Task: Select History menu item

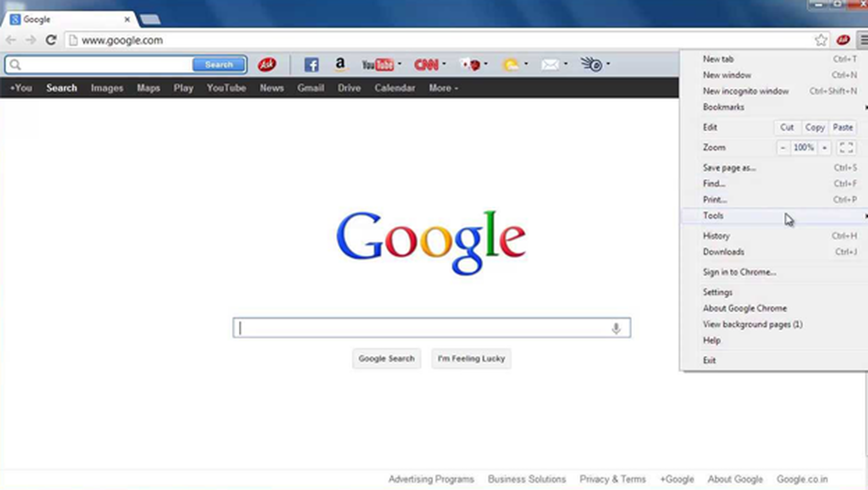Action: click(716, 235)
